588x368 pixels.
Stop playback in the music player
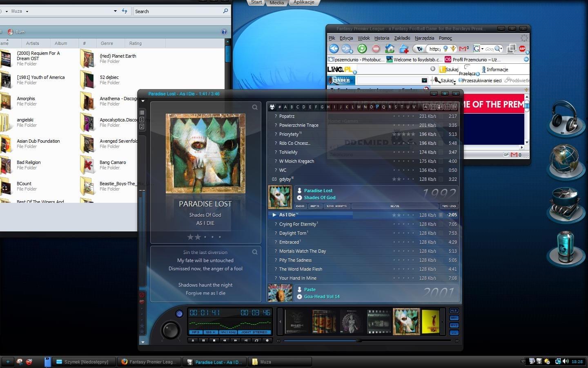point(214,340)
